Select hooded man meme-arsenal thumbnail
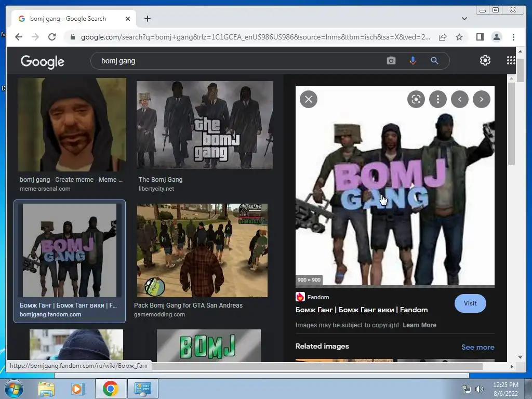Viewport: 532px width, 399px height. [x=72, y=125]
